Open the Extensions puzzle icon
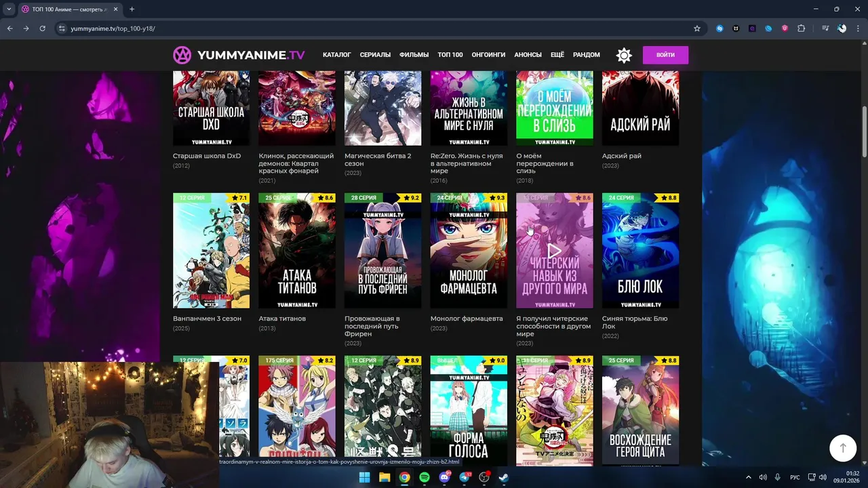This screenshot has height=488, width=868. point(802,28)
